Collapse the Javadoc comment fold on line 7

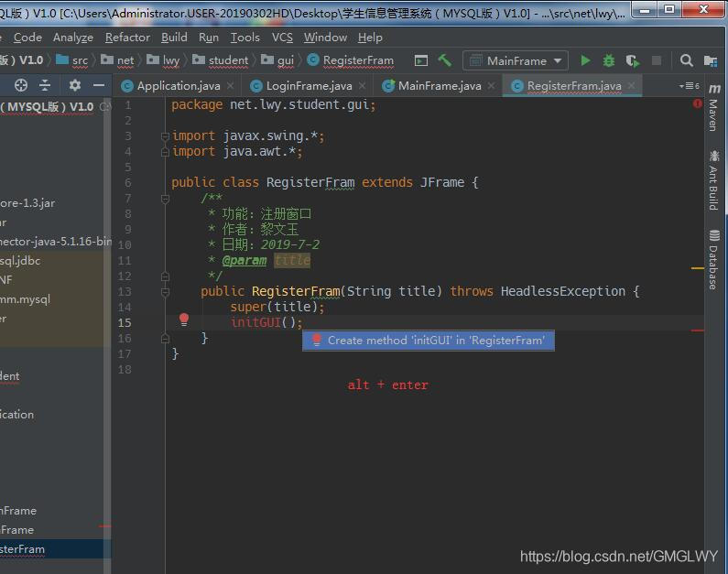[x=165, y=199]
